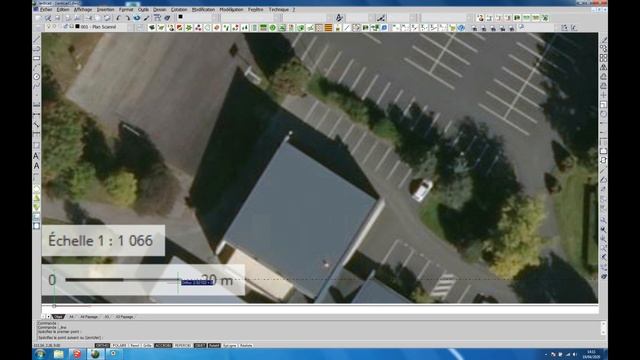The width and height of the screenshot is (640, 360).
Task: Select the circle tool in left toolbar
Action: coord(36,77)
